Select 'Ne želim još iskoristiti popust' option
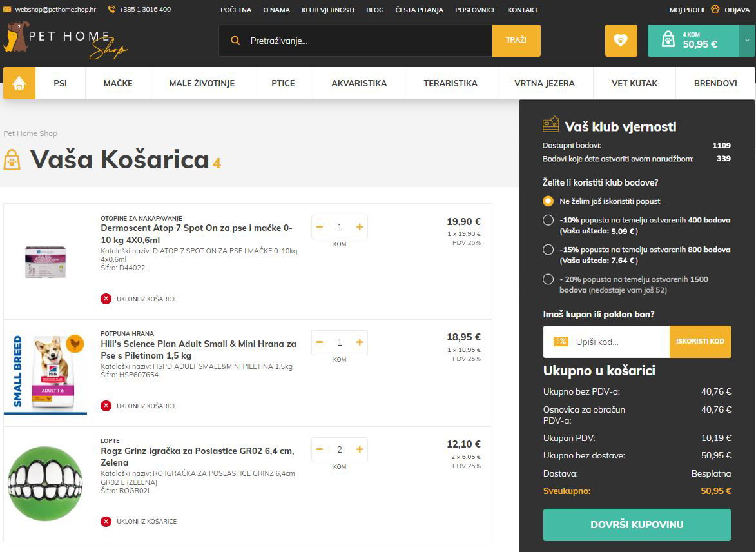The height and width of the screenshot is (552, 756). tap(548, 201)
